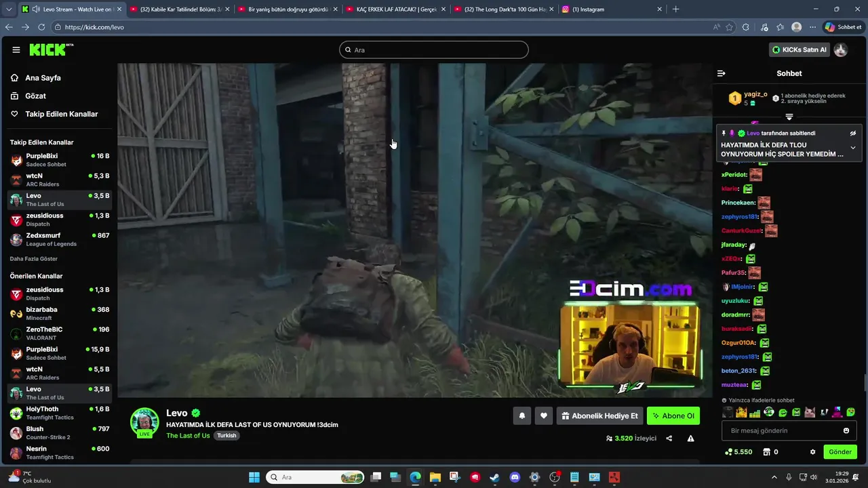
Task: Open Steam from the taskbar
Action: [x=495, y=477]
